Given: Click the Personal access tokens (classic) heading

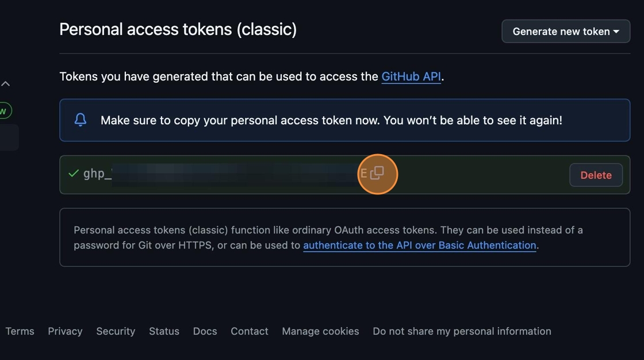Looking at the screenshot, I should pyautogui.click(x=178, y=29).
